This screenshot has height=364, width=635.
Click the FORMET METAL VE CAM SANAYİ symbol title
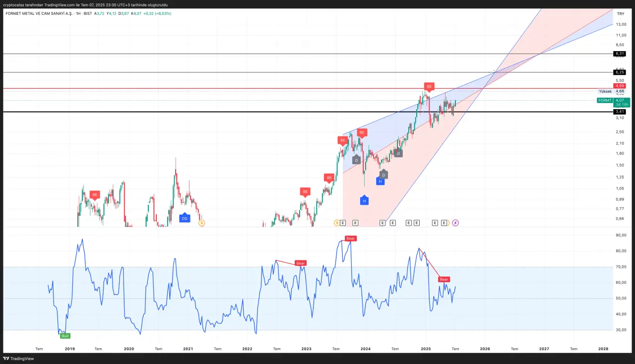(x=42, y=13)
